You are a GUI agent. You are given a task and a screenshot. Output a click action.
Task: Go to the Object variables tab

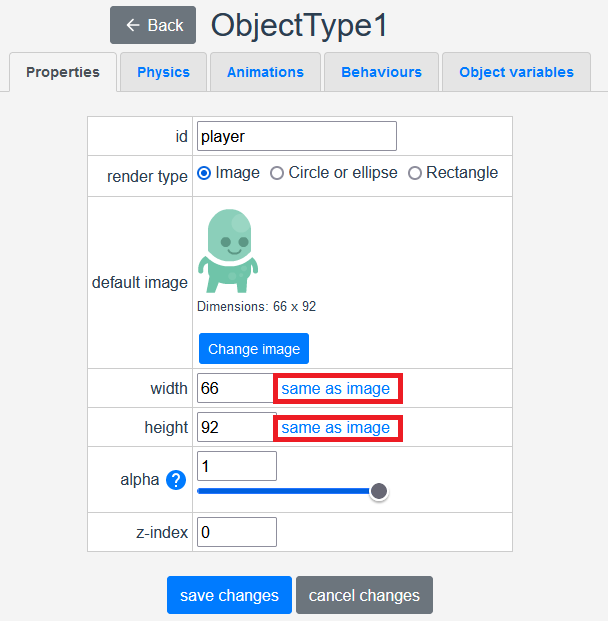(x=516, y=72)
